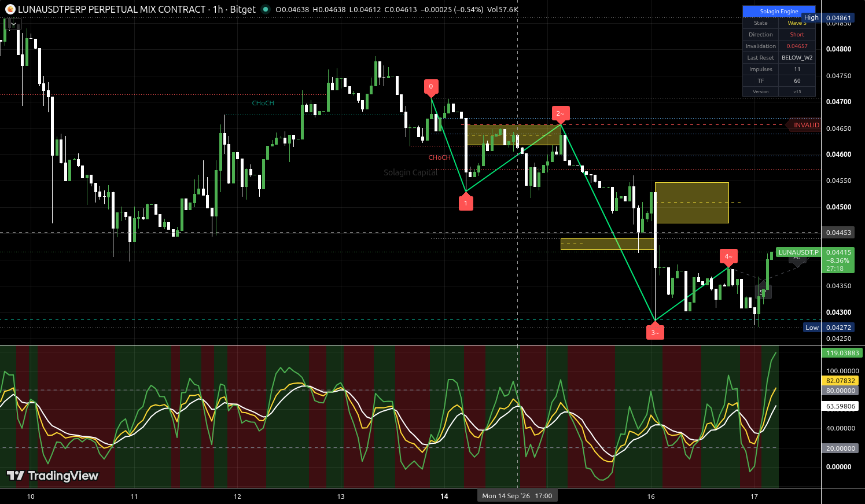Click the green indicator value 119.03883
Screen dimensions: 865x504
[842, 353]
